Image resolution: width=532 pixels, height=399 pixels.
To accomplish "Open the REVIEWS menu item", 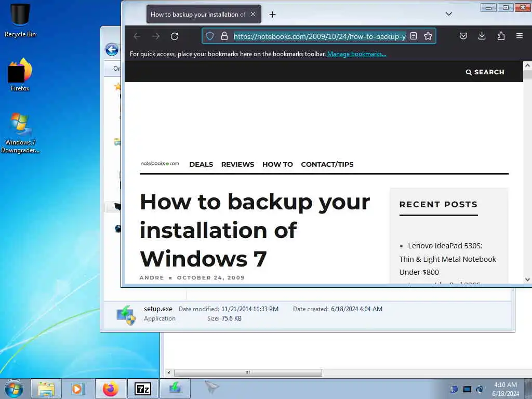I will (237, 165).
